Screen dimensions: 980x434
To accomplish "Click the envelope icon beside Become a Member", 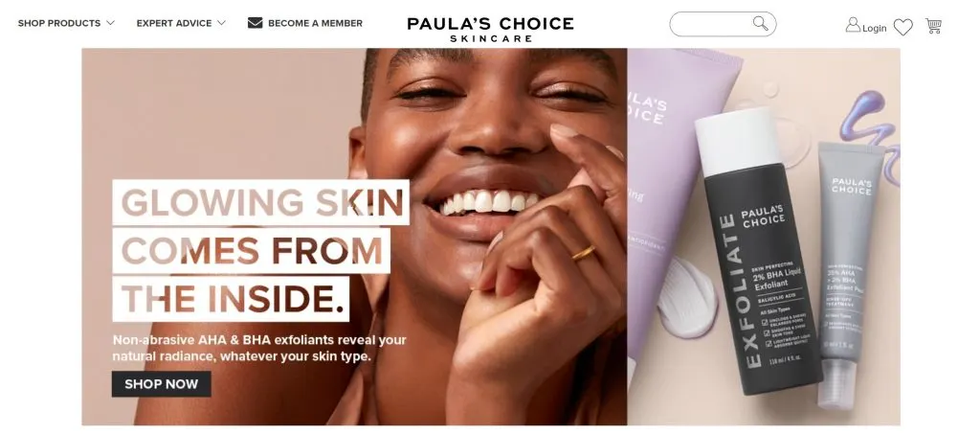I will pyautogui.click(x=255, y=23).
